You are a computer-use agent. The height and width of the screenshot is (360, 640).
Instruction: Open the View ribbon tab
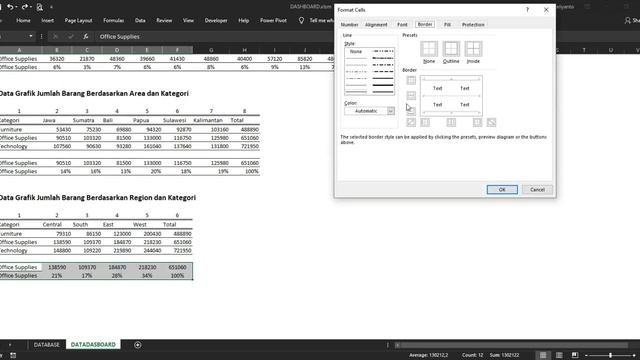[188, 20]
